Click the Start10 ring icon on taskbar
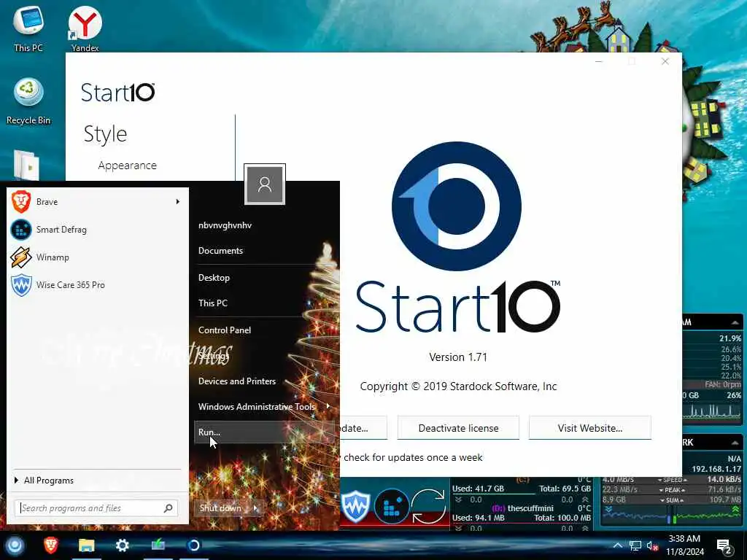 (193, 545)
